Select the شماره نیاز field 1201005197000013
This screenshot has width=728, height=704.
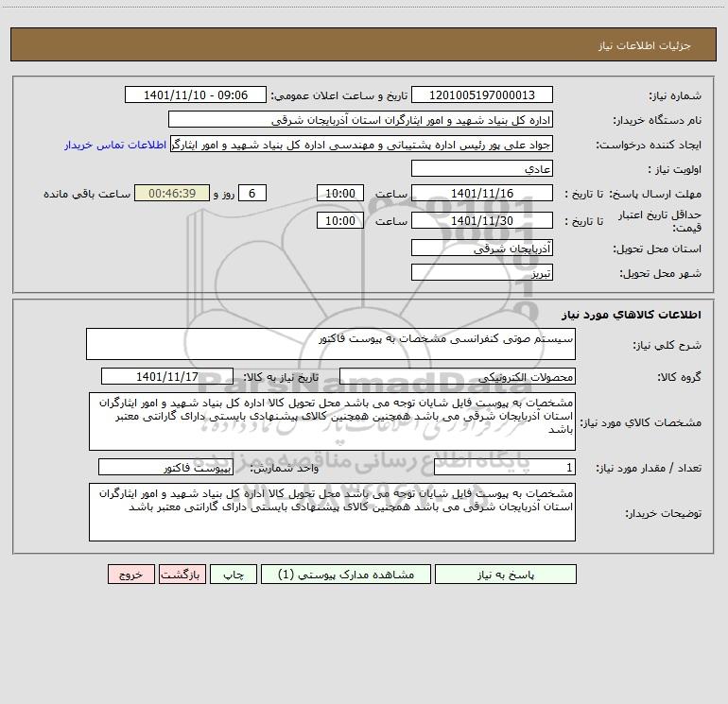coord(482,95)
